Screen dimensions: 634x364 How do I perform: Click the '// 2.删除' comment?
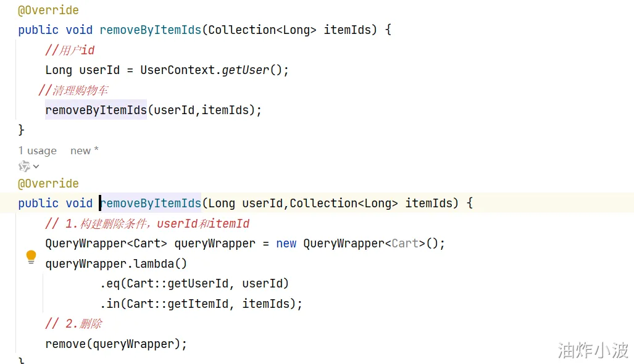coord(73,324)
